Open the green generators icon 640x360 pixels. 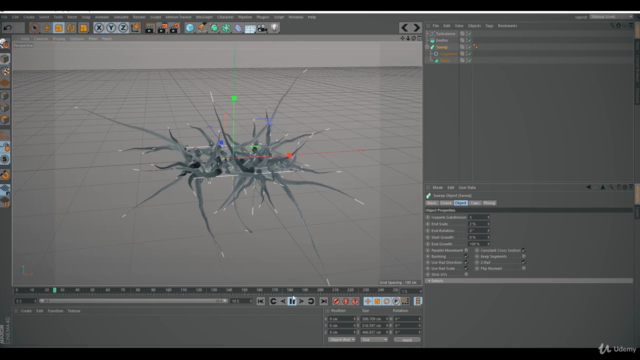pos(214,28)
